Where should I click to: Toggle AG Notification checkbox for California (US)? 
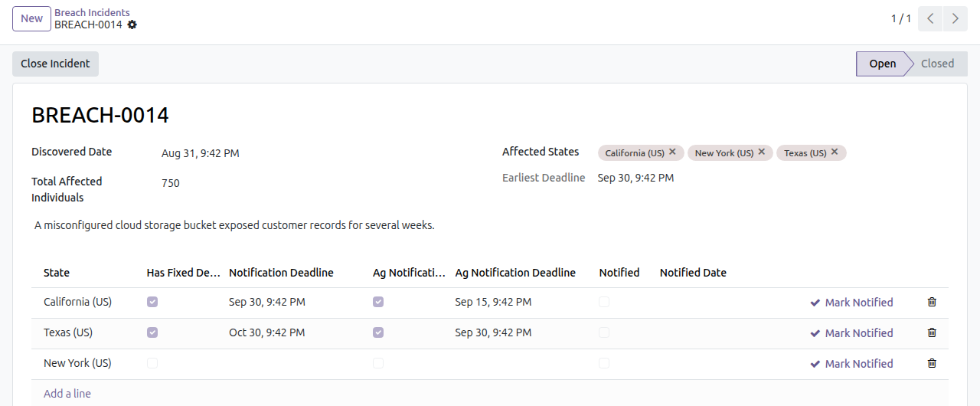pyautogui.click(x=378, y=302)
